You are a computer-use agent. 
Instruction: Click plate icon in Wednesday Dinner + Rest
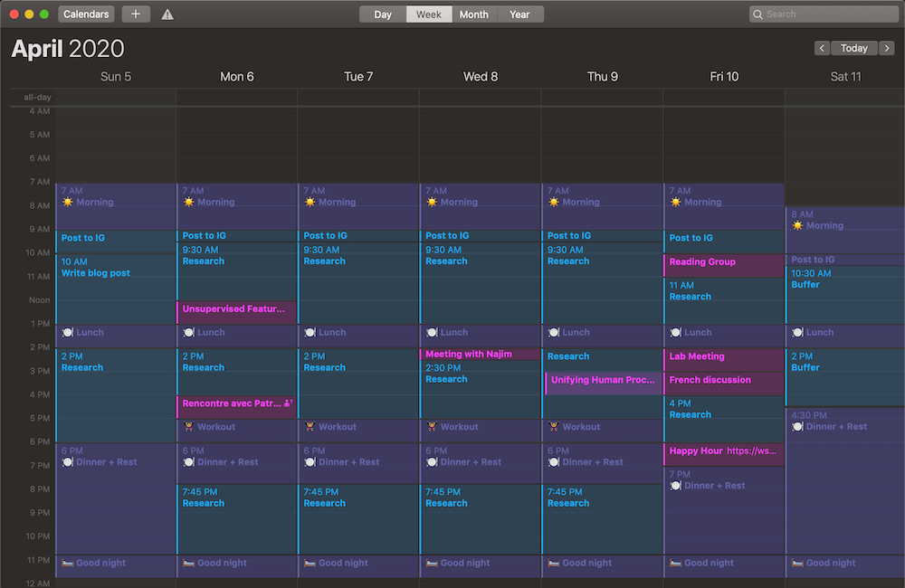click(x=433, y=462)
